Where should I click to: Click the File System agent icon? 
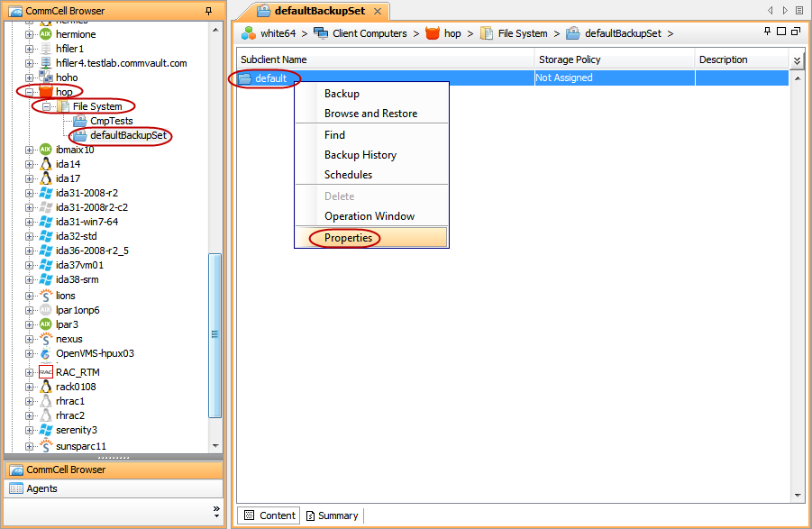[62, 105]
